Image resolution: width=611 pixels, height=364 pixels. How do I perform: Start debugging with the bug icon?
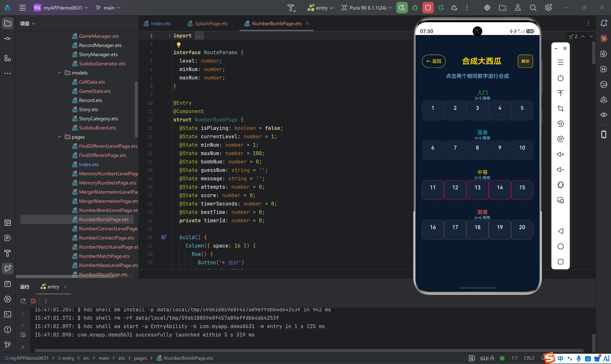(x=415, y=8)
